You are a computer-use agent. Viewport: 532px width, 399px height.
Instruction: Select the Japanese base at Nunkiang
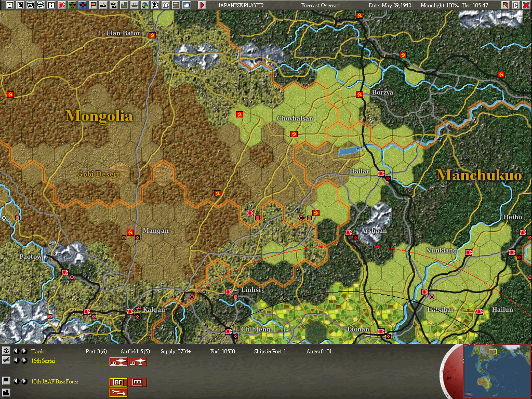point(469,252)
